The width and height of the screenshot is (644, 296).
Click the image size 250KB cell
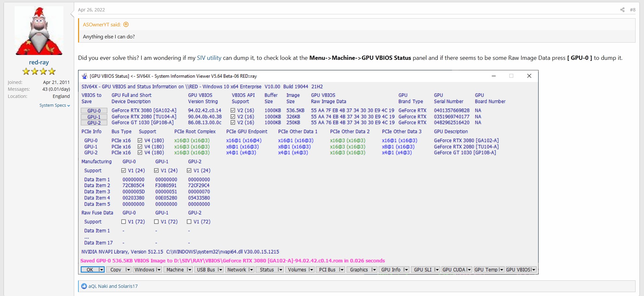point(293,123)
